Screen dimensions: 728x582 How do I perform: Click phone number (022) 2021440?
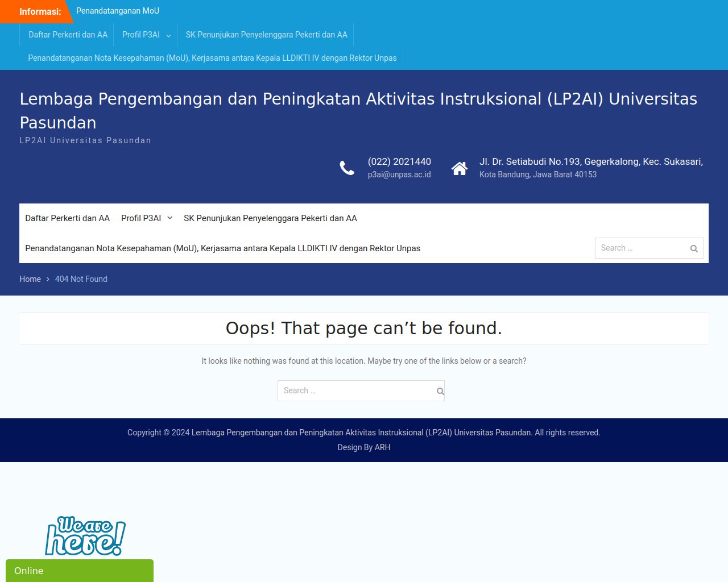tap(399, 161)
